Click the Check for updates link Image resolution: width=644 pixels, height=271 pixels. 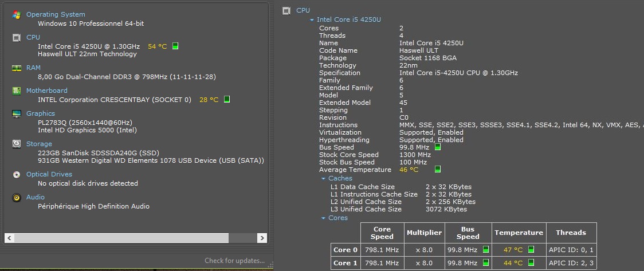[234, 261]
